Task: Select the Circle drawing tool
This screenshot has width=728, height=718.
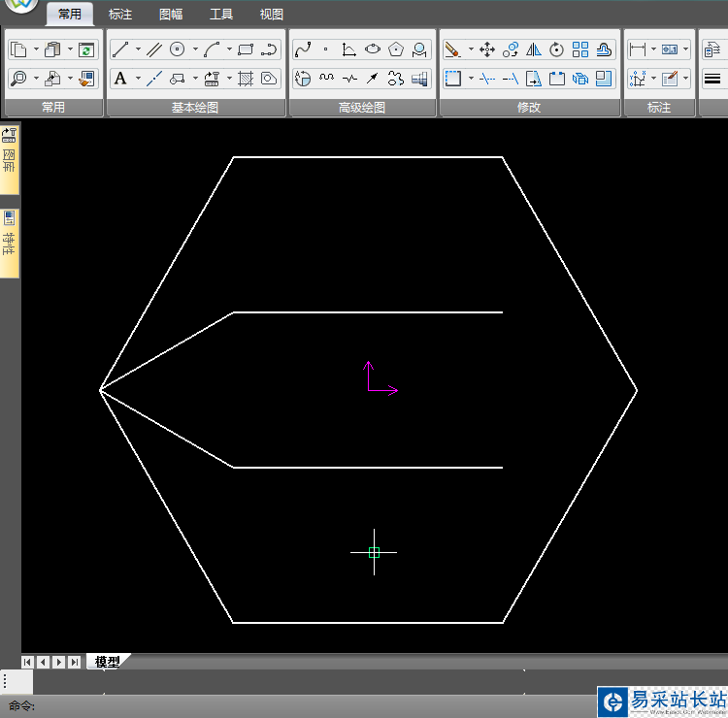Action: coord(178,49)
